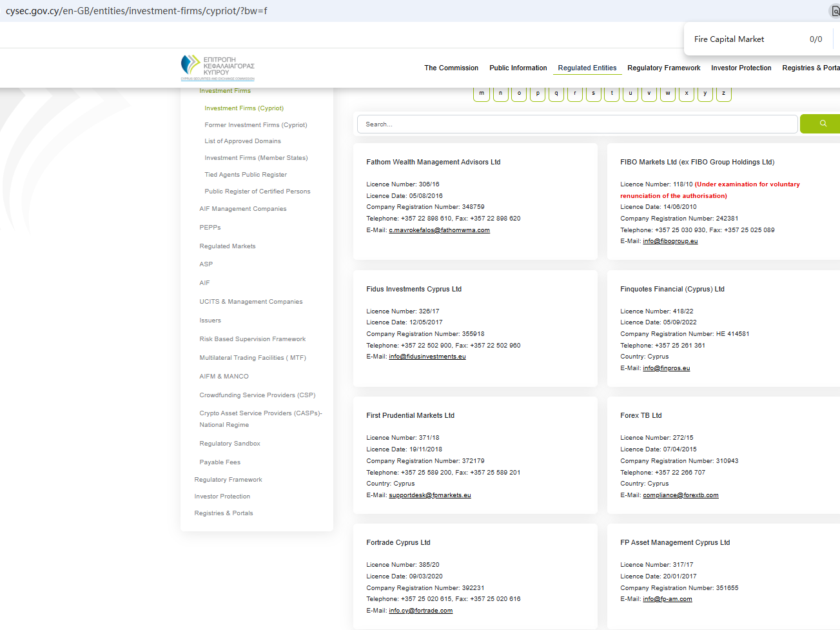Image resolution: width=840 pixels, height=630 pixels.
Task: Click the firm search input field
Action: coord(577,124)
